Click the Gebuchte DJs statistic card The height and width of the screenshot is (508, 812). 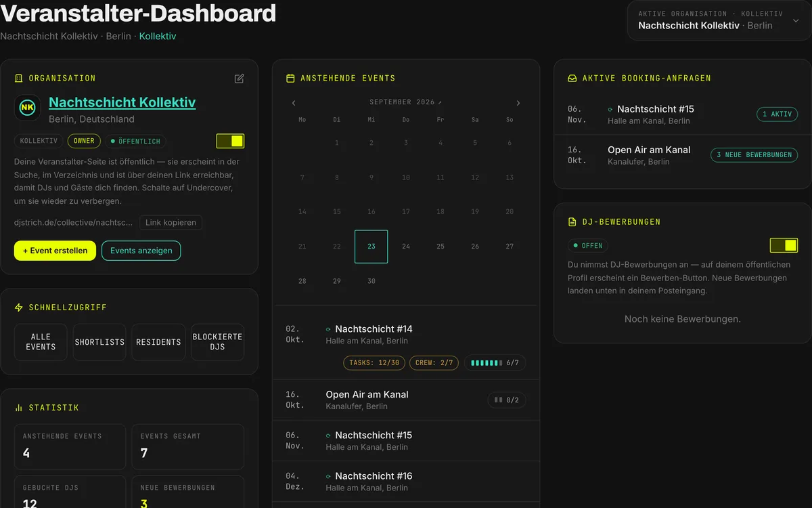point(70,492)
